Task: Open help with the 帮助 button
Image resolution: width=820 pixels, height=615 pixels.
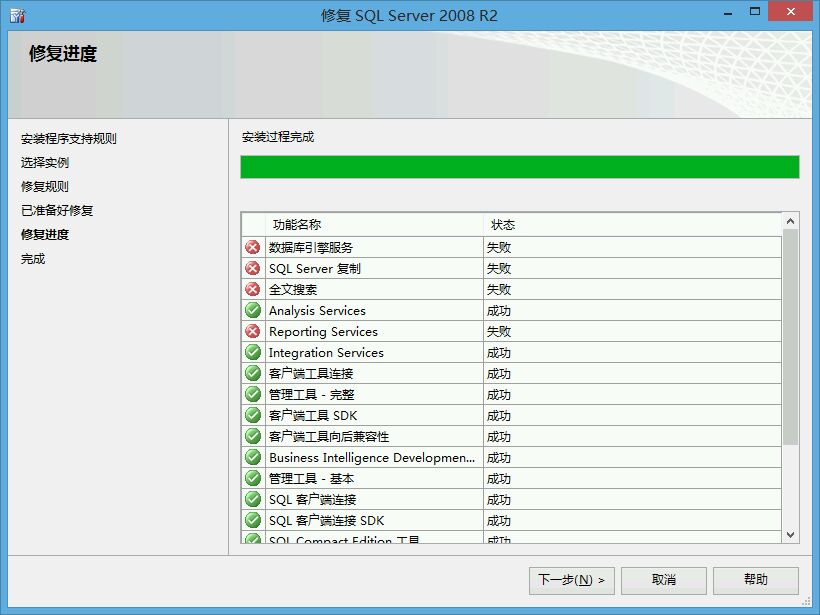Action: pyautogui.click(x=756, y=580)
